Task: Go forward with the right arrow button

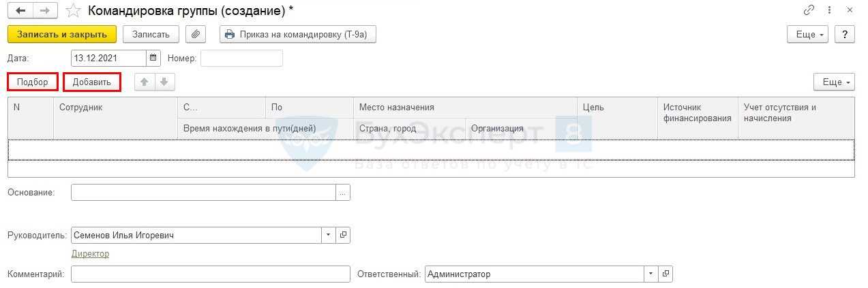Action: [45, 11]
